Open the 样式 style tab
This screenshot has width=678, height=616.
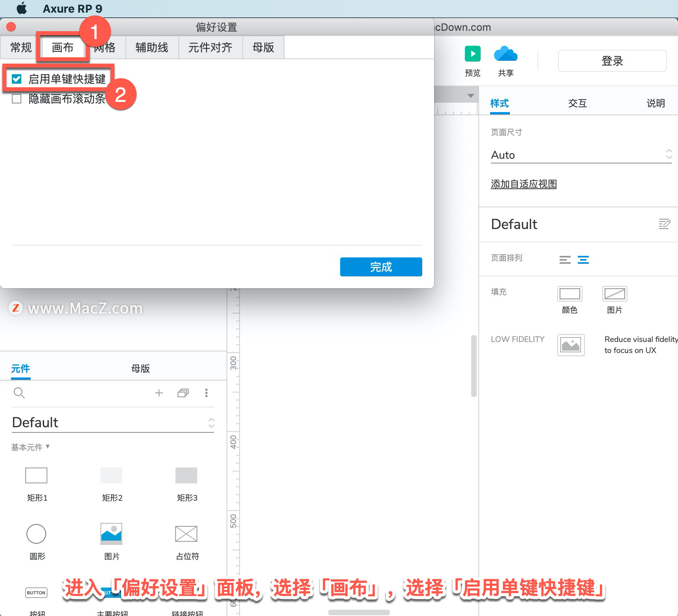500,103
